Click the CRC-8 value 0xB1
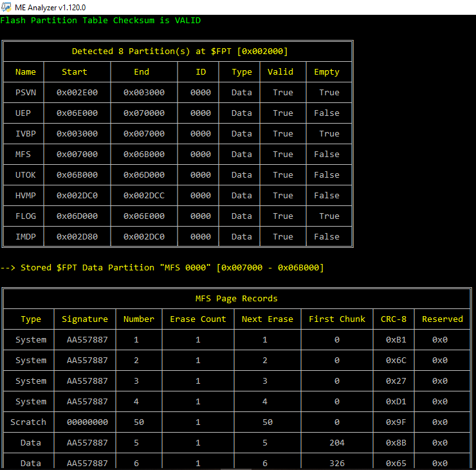Viewport: 476px width, 470px height. click(x=396, y=340)
